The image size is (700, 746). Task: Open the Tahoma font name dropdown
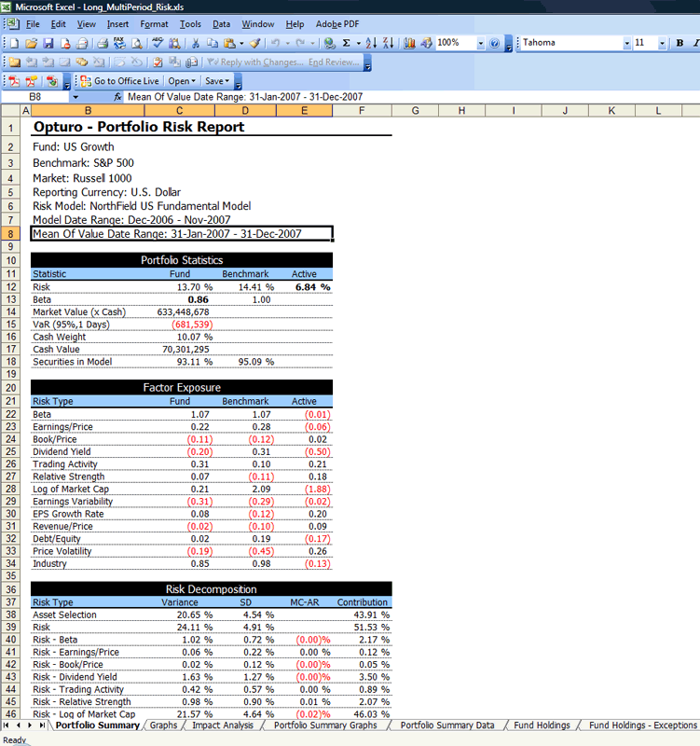click(626, 44)
